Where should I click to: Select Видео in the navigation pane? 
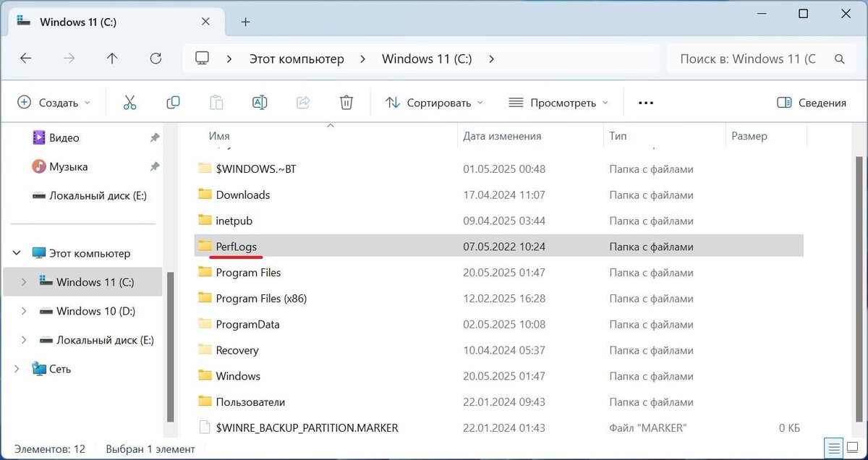click(64, 137)
